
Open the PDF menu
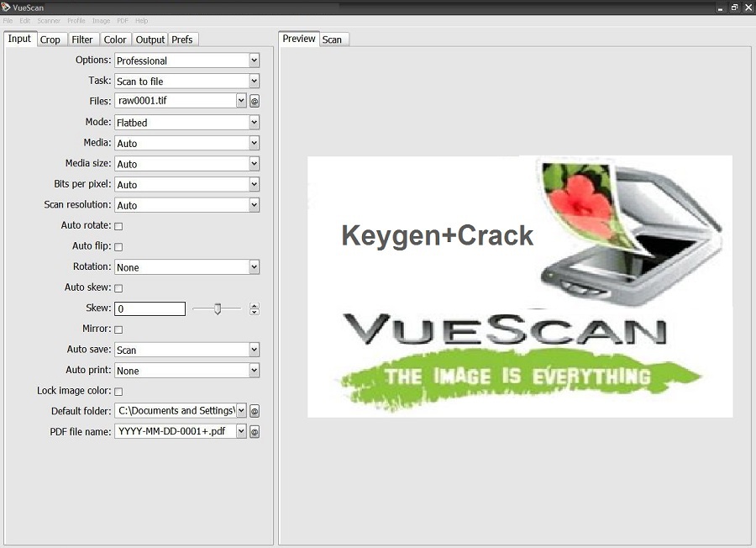123,21
